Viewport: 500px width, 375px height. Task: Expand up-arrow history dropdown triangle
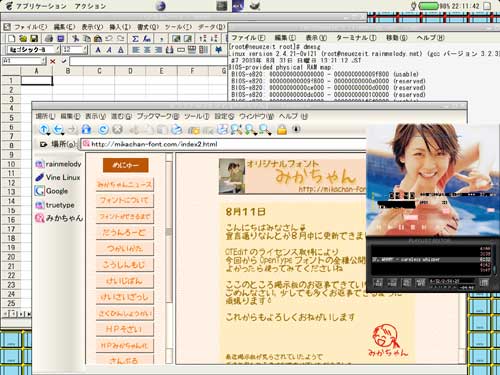coord(48,134)
